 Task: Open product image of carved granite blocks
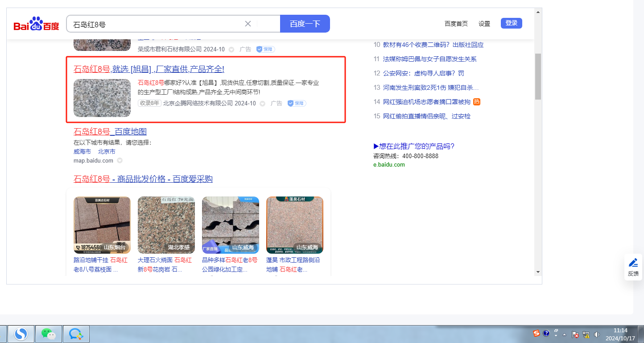pos(231,225)
